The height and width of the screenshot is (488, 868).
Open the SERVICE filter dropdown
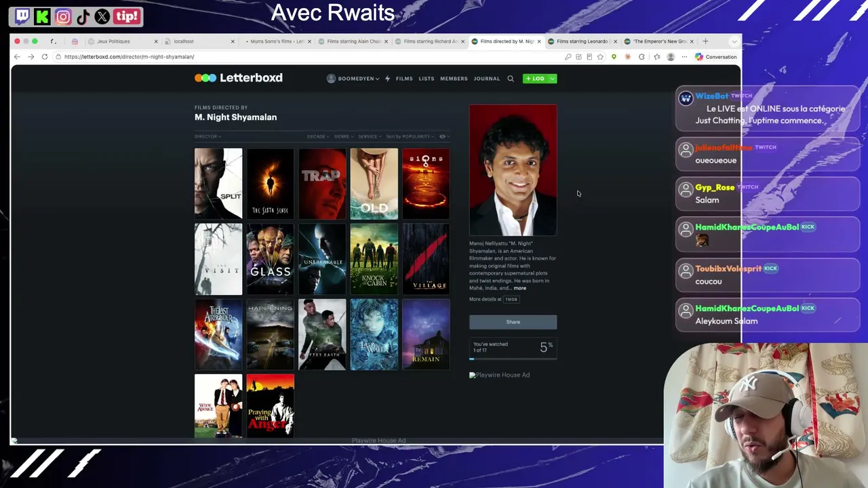pyautogui.click(x=370, y=136)
